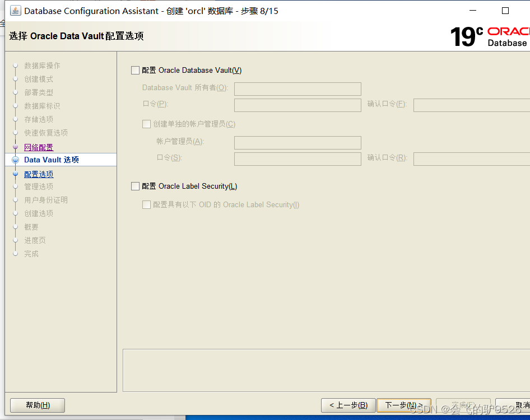Image resolution: width=530 pixels, height=420 pixels.
Task: Check 创建单独的帐户管理员(C)
Action: [146, 124]
